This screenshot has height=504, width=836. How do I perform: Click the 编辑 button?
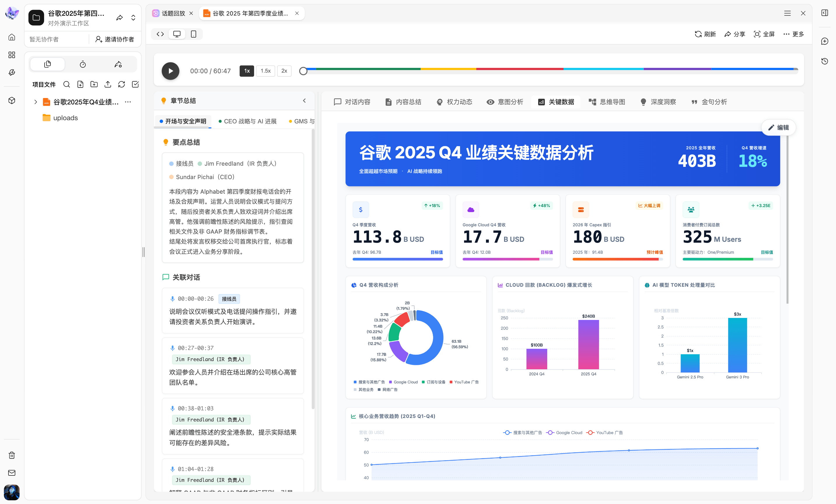(x=778, y=127)
